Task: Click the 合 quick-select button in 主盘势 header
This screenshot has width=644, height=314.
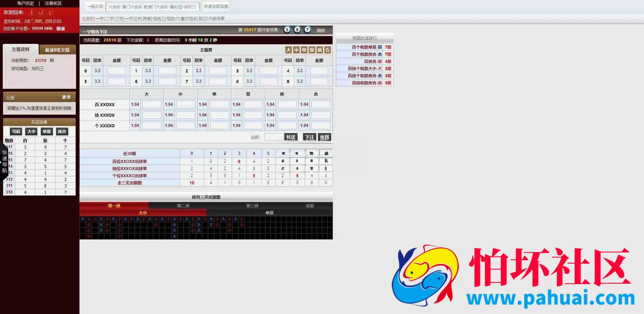Action: pyautogui.click(x=327, y=50)
